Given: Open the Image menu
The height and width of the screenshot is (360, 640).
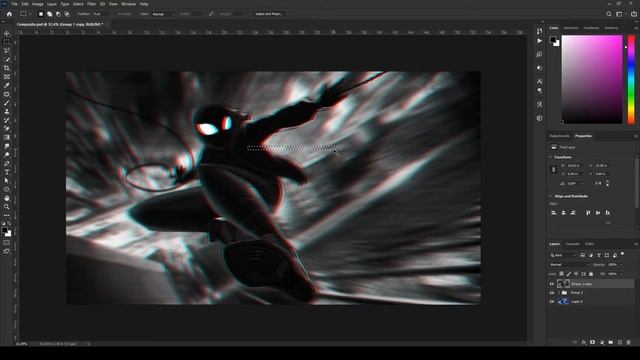Looking at the screenshot, I should [38, 4].
